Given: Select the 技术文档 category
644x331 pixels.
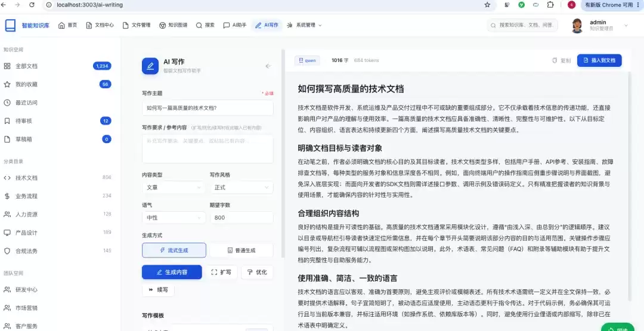Looking at the screenshot, I should pyautogui.click(x=57, y=178).
